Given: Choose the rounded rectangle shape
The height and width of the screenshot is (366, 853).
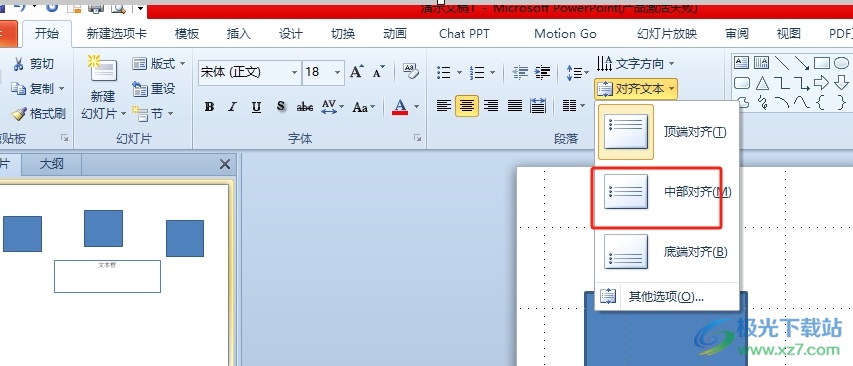Looking at the screenshot, I should (x=741, y=83).
